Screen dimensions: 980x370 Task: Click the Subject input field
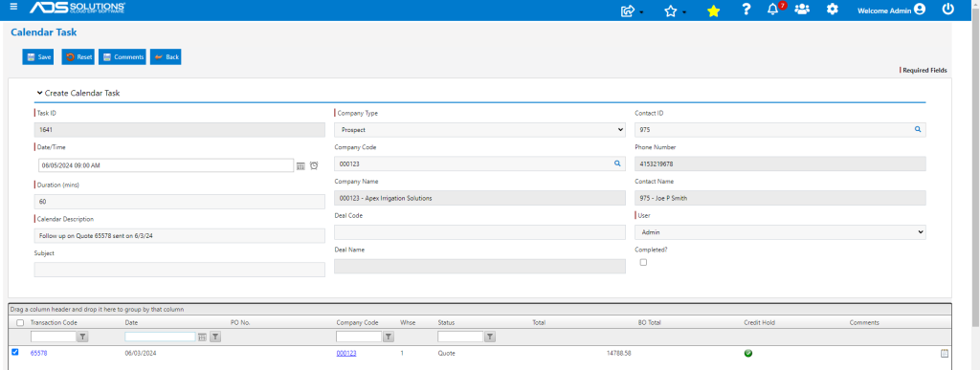[x=179, y=270]
